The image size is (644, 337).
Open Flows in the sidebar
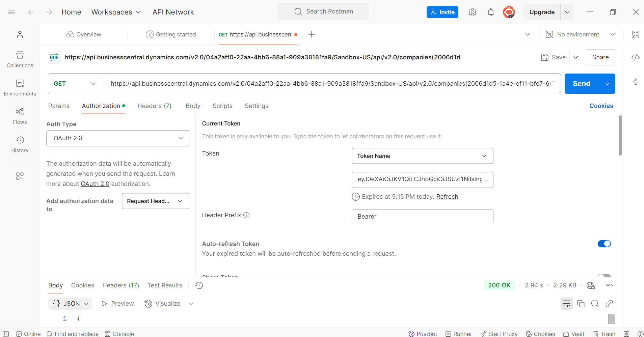[20, 116]
